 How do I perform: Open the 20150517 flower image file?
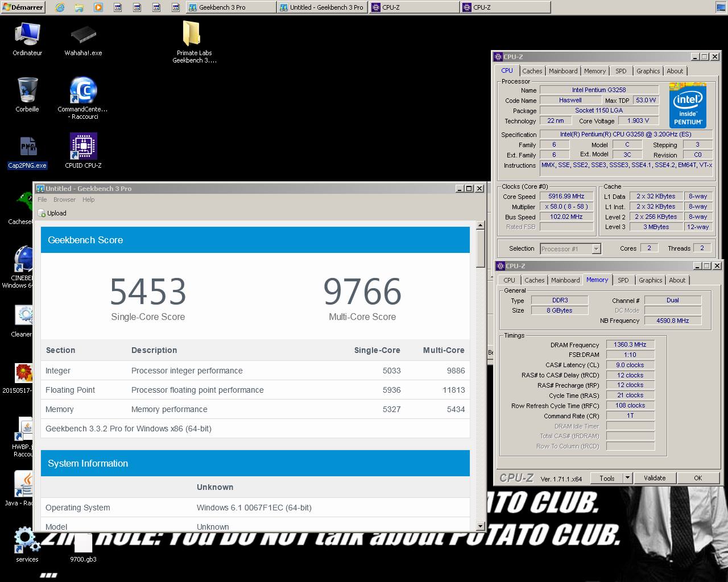coord(23,378)
